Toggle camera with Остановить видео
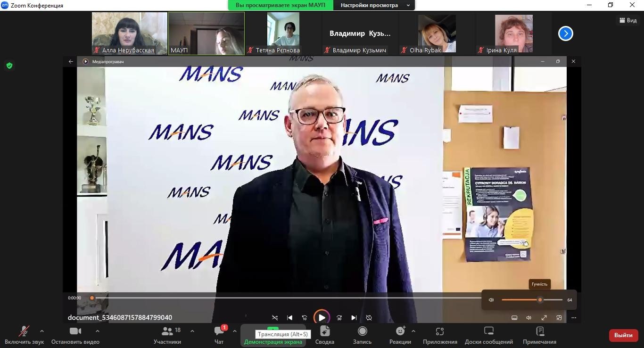The height and width of the screenshot is (348, 644). coord(75,331)
